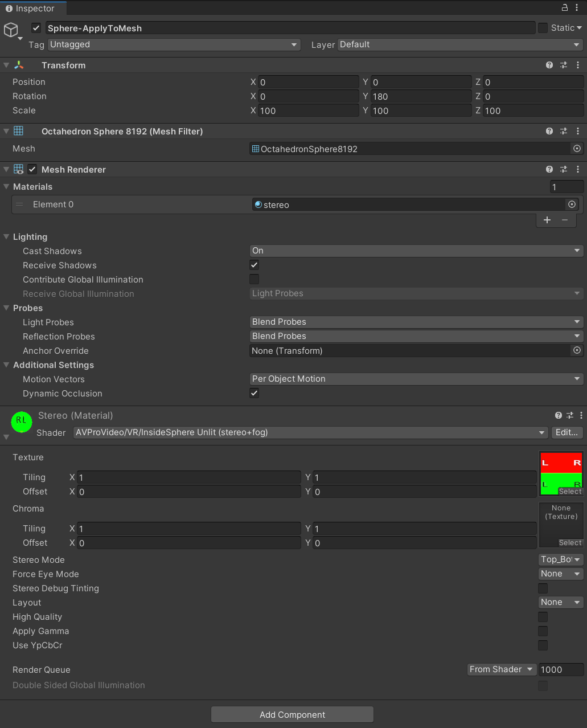Select the Inspector tab
The height and width of the screenshot is (728, 587).
coord(32,9)
